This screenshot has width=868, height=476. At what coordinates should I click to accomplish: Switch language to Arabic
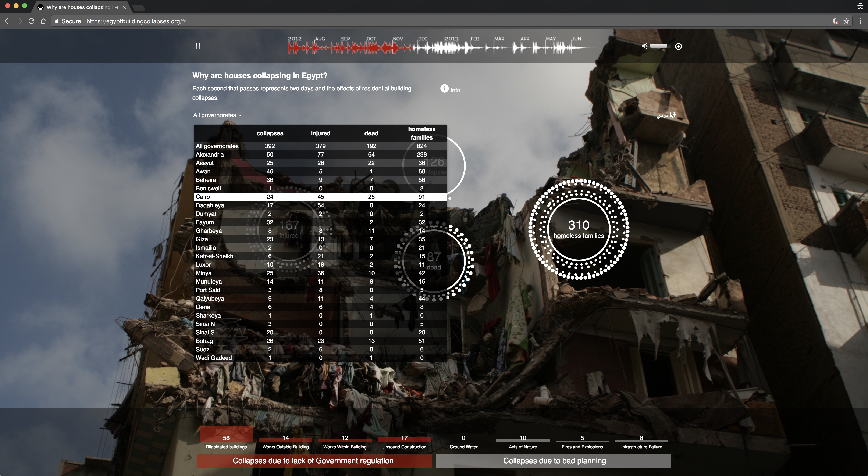coord(666,115)
